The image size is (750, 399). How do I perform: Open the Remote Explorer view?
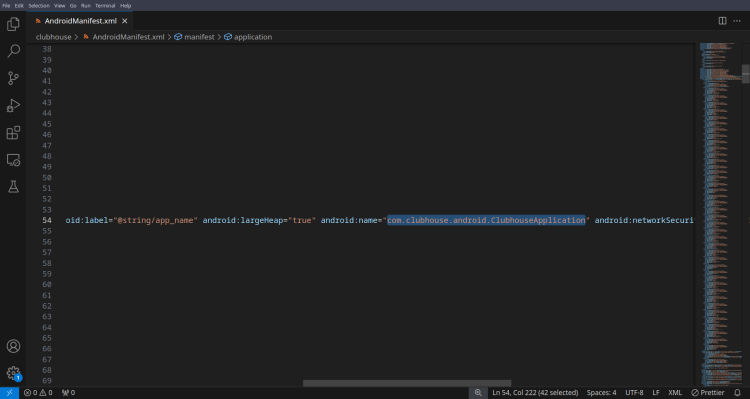point(13,160)
